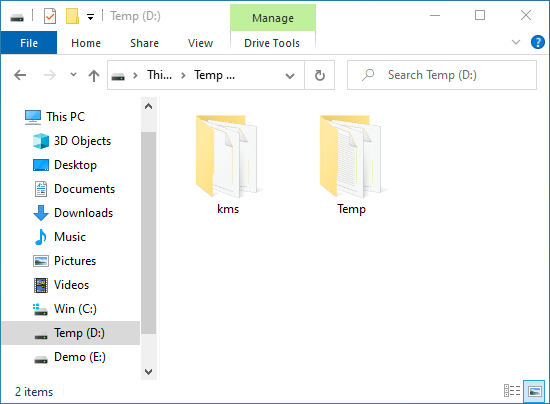The image size is (550, 404).
Task: Click the Properties icon in quick access toolbar
Action: pyautogui.click(x=50, y=16)
